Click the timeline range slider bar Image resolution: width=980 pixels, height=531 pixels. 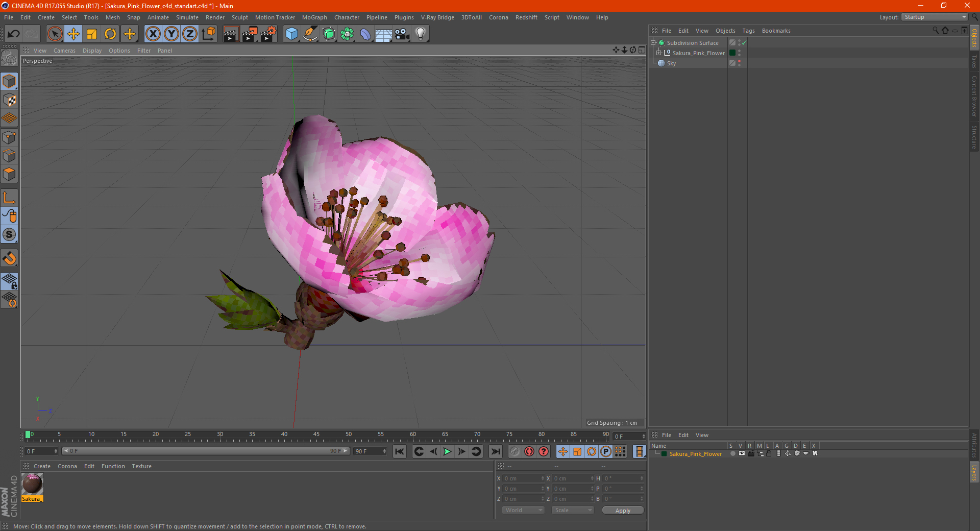pos(206,451)
